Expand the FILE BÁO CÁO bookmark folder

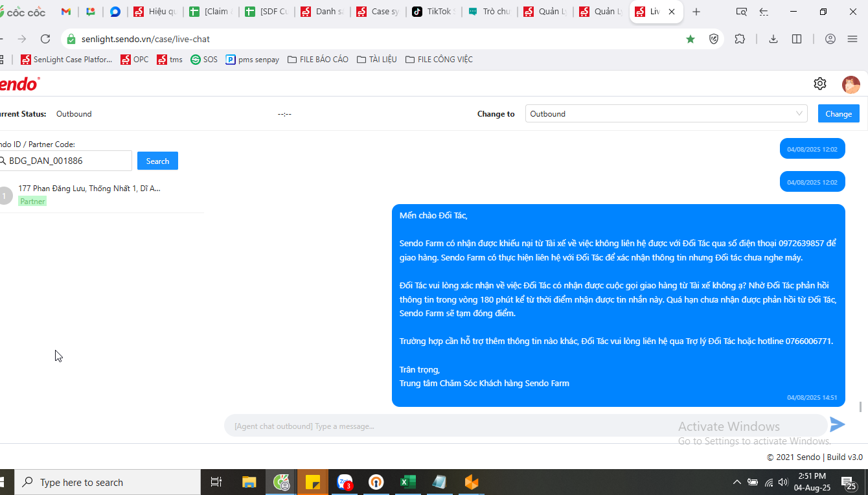[318, 60]
